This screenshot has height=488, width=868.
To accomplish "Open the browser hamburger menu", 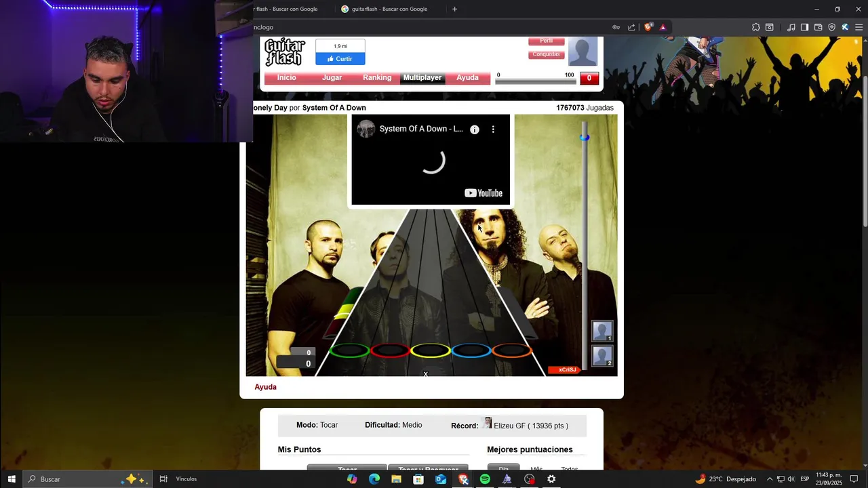I will tap(859, 27).
